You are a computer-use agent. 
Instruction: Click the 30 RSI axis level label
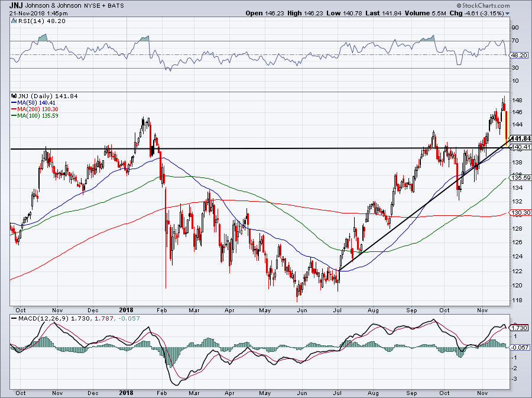point(515,68)
